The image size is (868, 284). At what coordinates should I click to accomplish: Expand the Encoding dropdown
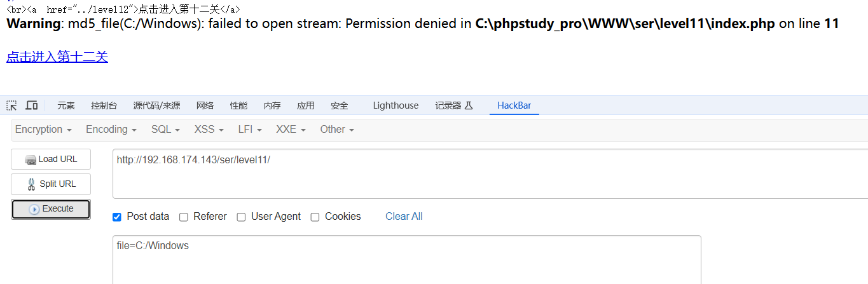pos(111,130)
